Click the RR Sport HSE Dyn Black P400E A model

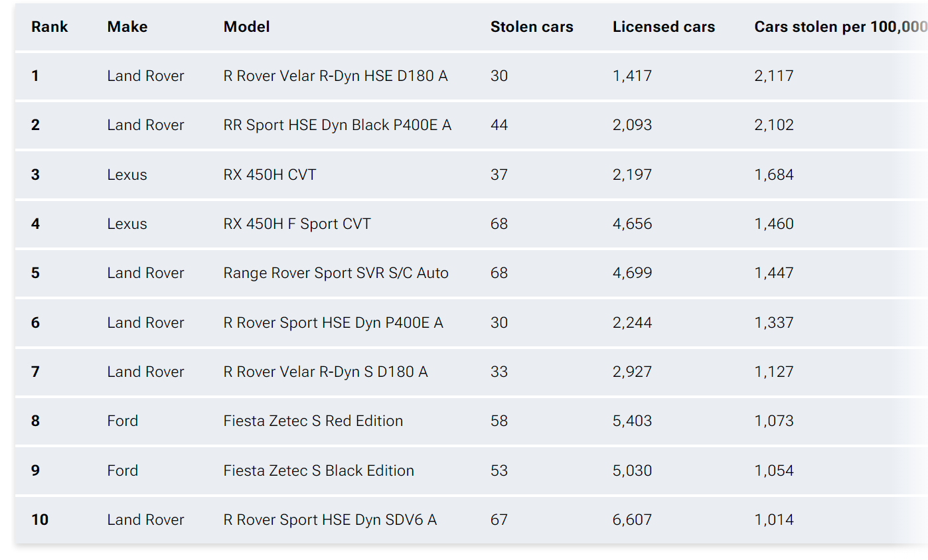coord(337,125)
